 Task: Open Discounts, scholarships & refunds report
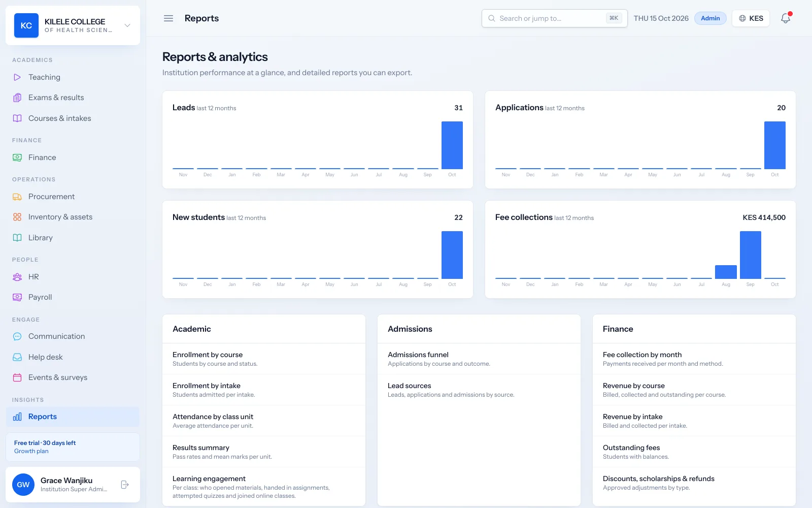click(694, 483)
